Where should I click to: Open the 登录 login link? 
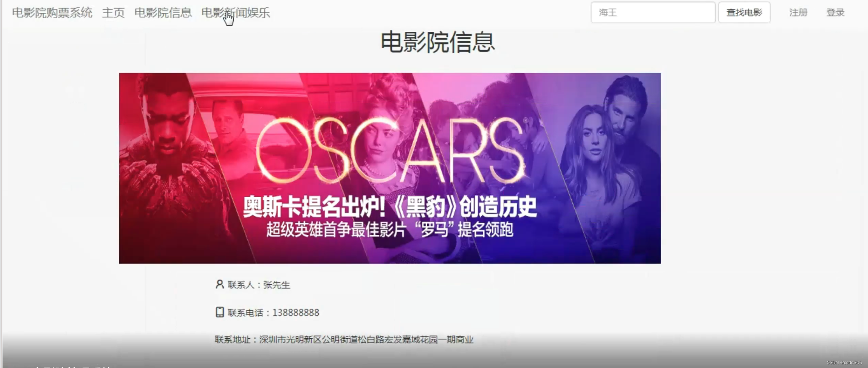click(x=835, y=13)
